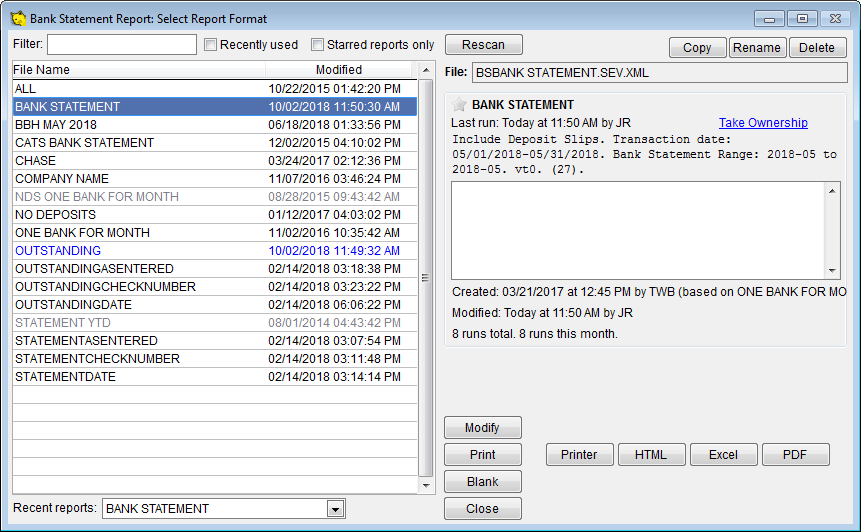Click modified date 10/22/2015 01:42:20 PM
Image resolution: width=861 pixels, height=532 pixels.
[x=334, y=89]
